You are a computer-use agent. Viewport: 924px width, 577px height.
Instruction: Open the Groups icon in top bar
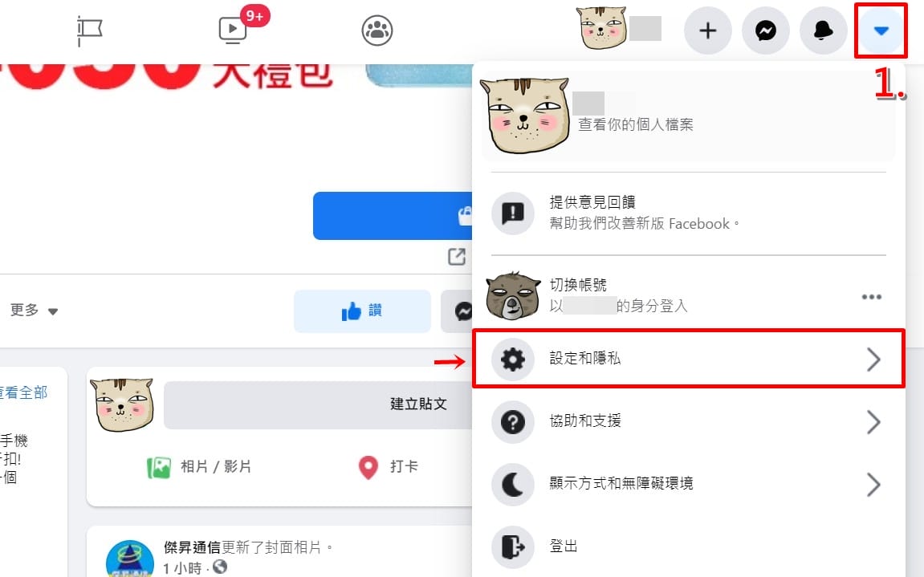click(377, 30)
